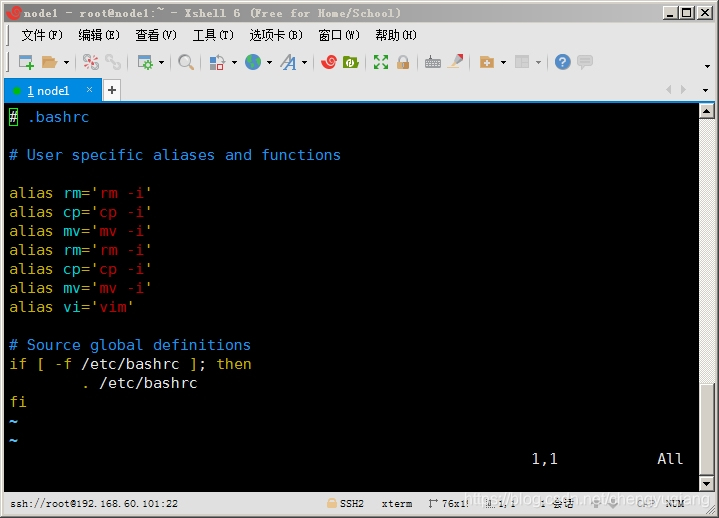Screen dimensions: 719x518
Task: Expand the Font dropdown arrow
Action: point(304,62)
